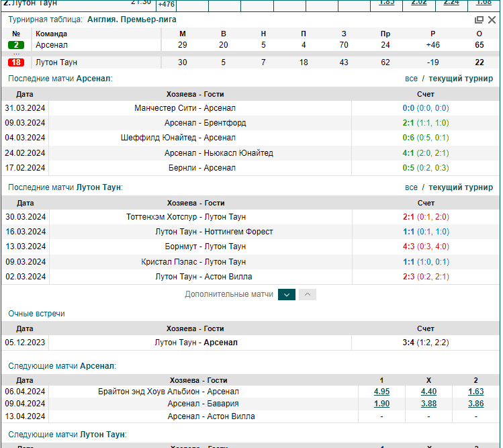Click the Арсенал - Ньюкасл Юнайтед match
503x448 pixels.
coord(219,153)
